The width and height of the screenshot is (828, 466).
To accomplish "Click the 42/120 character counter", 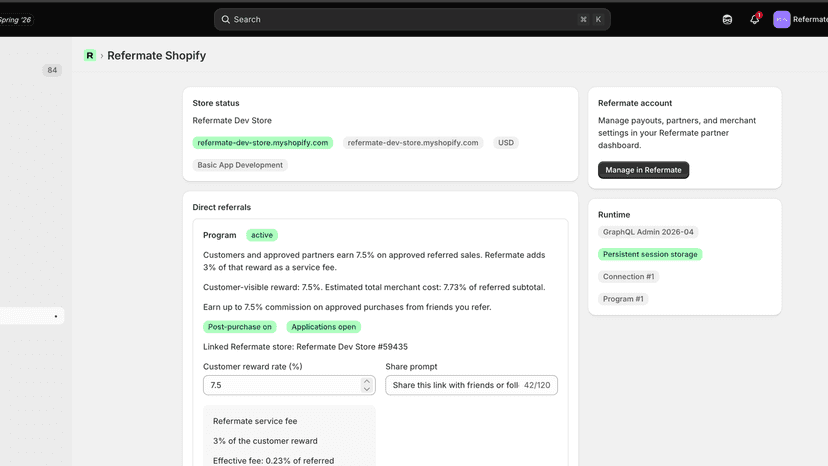I will (x=537, y=385).
